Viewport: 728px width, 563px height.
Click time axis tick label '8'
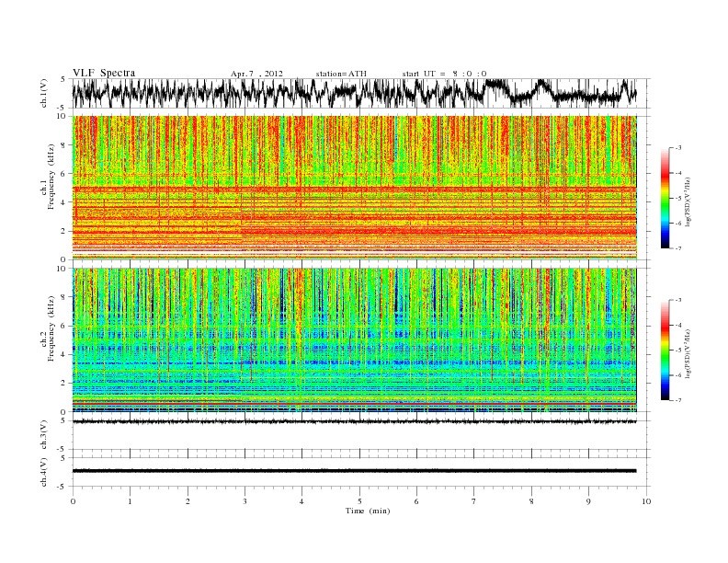click(x=531, y=501)
